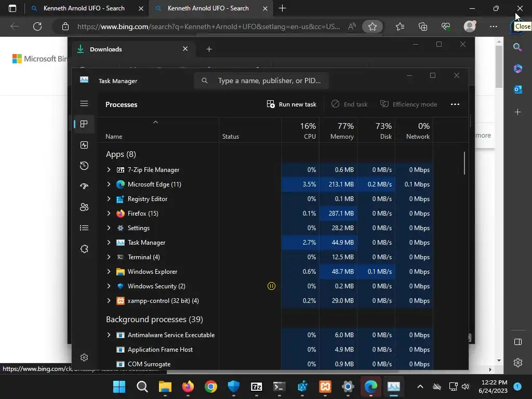Expand Terminal (4) process group
532x399 pixels.
109,257
